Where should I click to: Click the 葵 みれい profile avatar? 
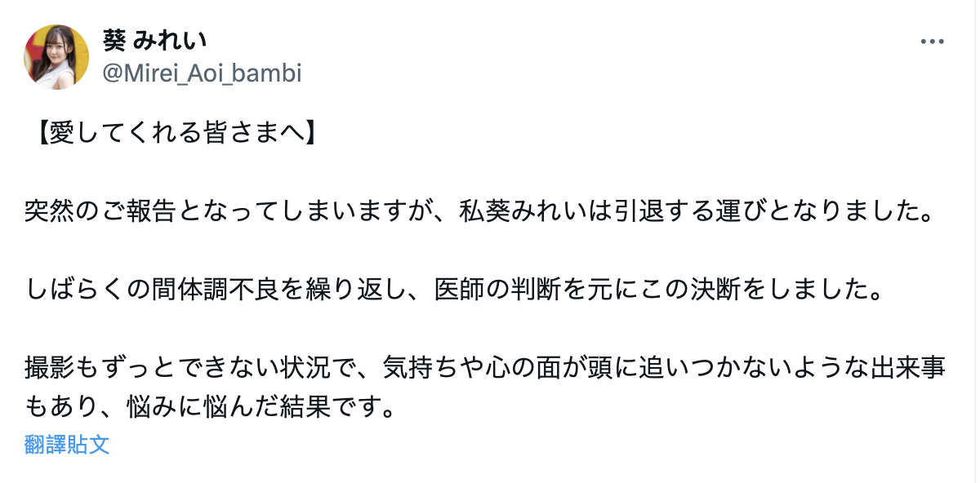point(56,56)
